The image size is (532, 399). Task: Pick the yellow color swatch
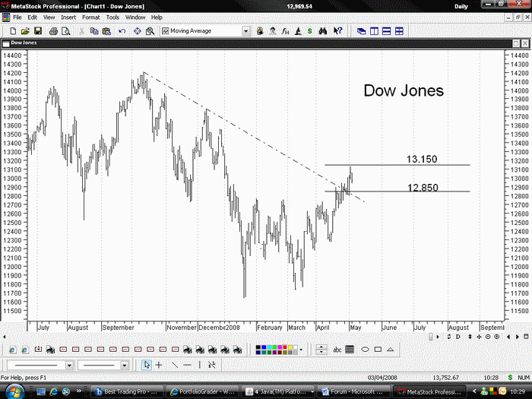click(x=290, y=347)
